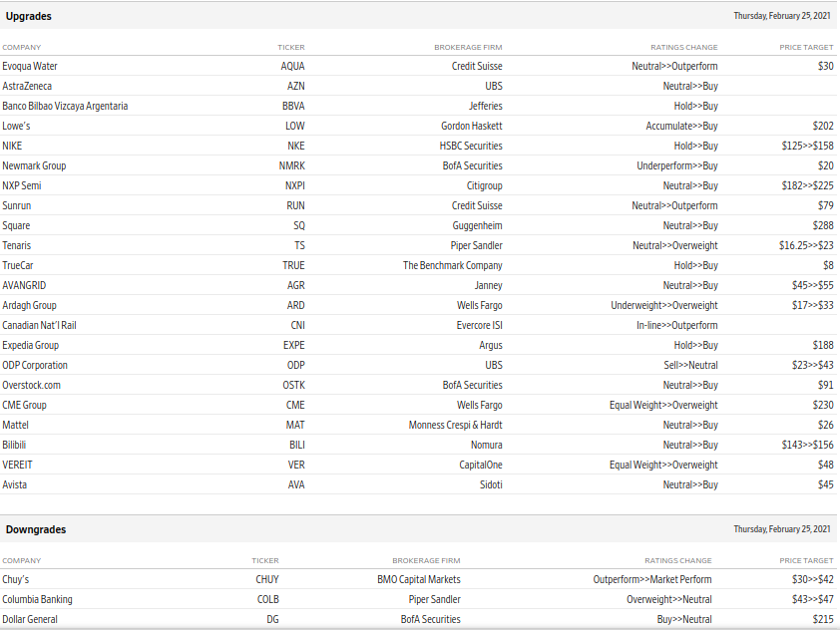840x630 pixels.
Task: Click Citigroup brokerage firm
Action: pos(484,185)
